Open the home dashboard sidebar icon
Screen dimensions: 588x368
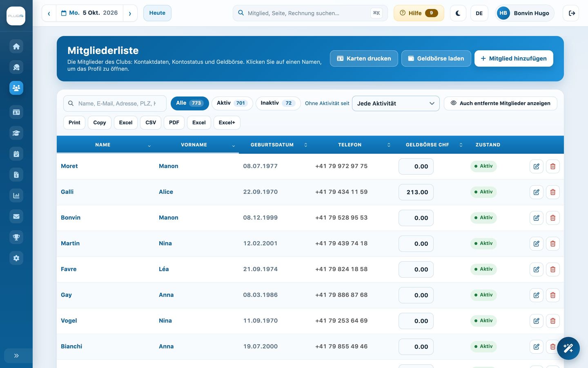16,46
